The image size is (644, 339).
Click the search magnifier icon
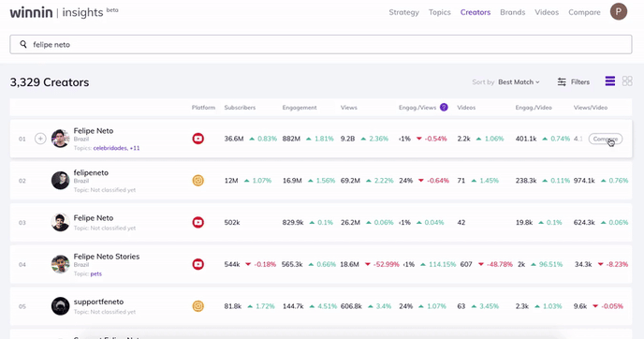click(x=23, y=44)
